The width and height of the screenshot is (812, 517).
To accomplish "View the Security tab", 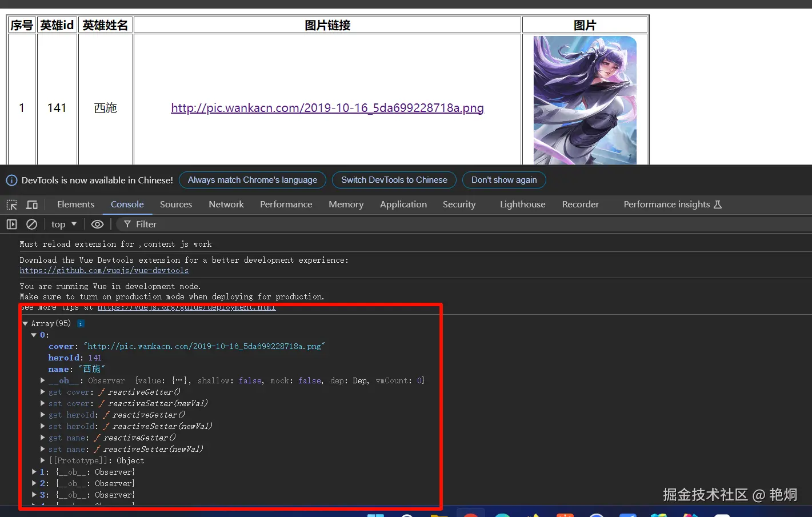I will tap(459, 205).
